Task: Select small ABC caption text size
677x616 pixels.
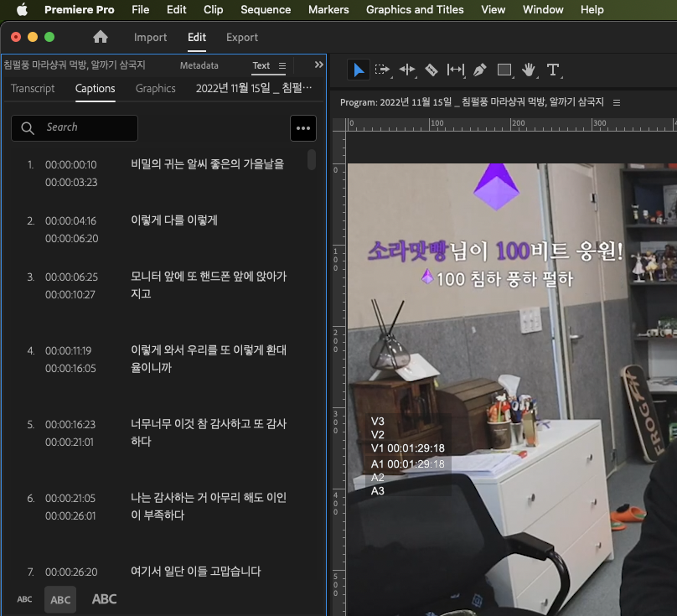Action: point(24,599)
